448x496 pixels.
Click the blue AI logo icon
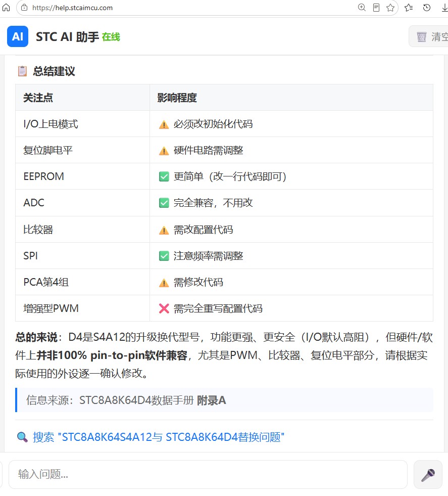[18, 36]
